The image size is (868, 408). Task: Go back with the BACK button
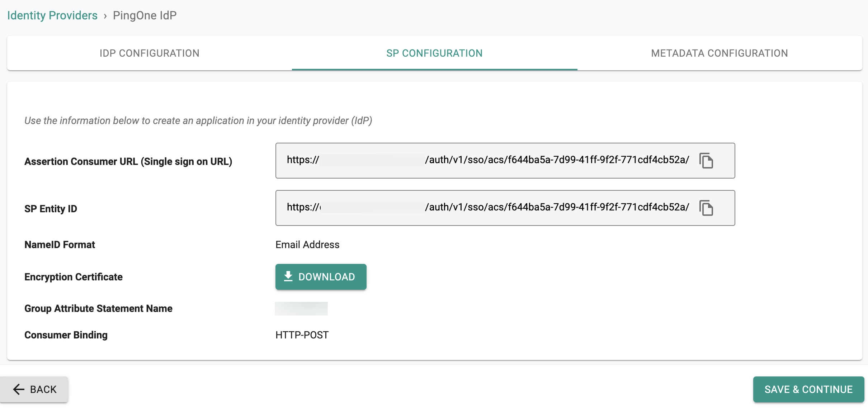tap(34, 389)
